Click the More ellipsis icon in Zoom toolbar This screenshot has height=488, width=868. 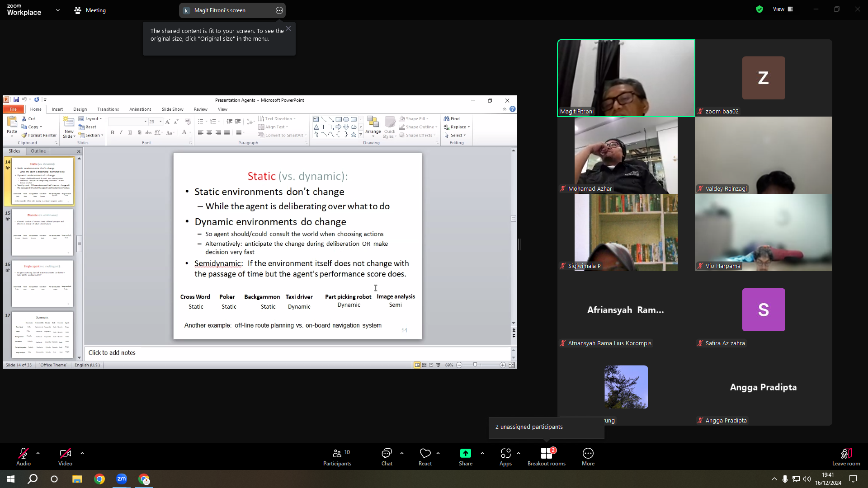(588, 453)
